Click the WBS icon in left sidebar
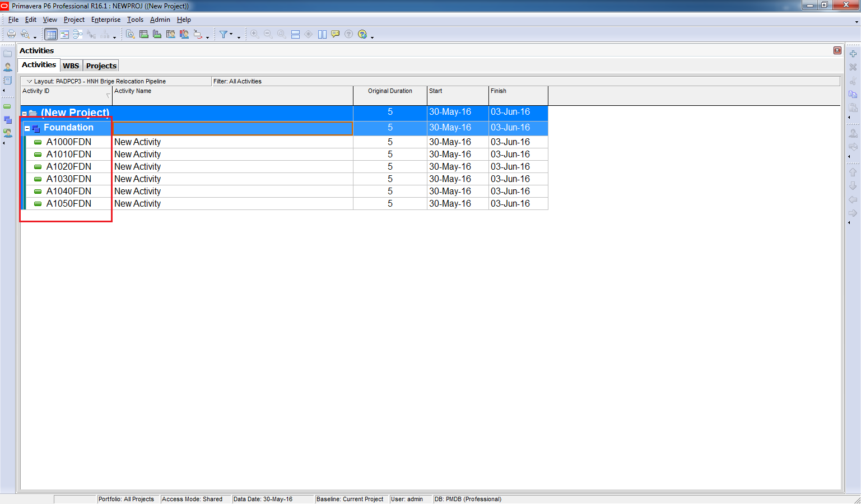The width and height of the screenshot is (861, 504). tap(8, 120)
